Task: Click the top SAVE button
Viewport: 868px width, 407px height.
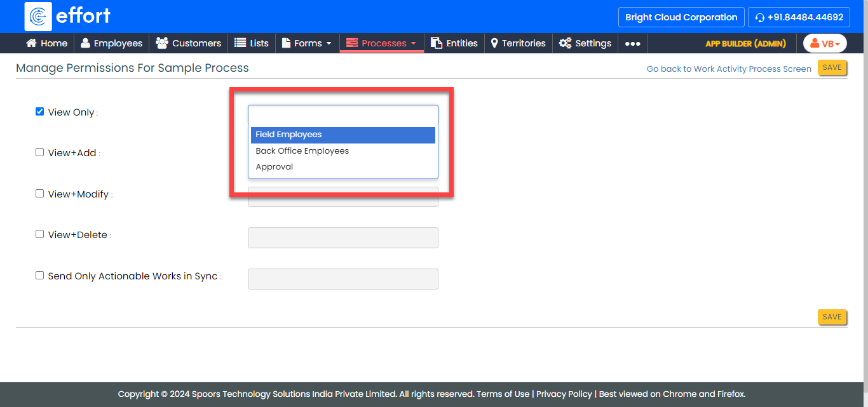Action: [832, 67]
